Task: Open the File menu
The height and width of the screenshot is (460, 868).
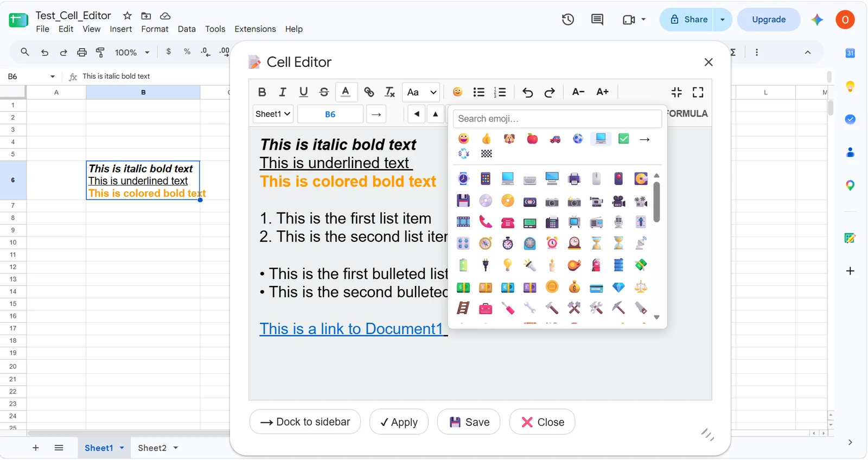Action: coord(42,29)
